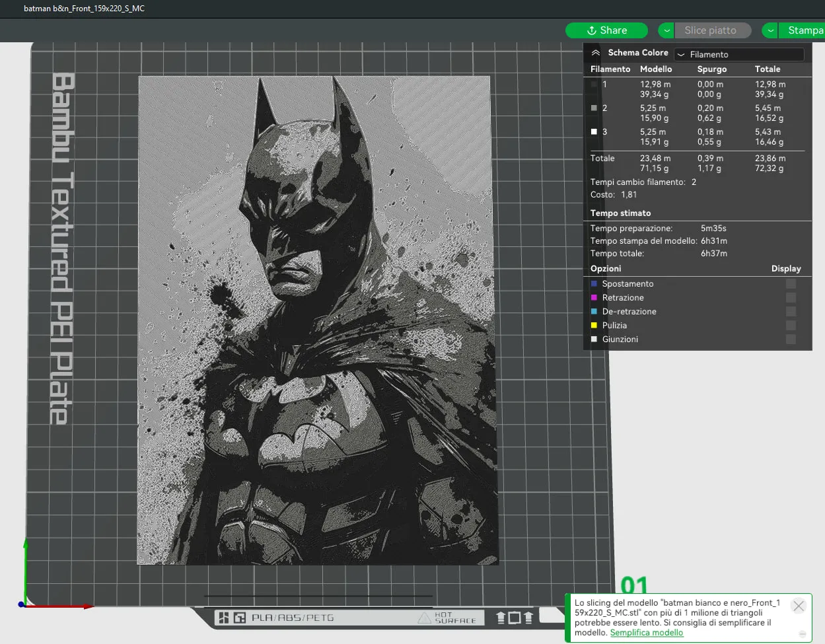Click the Semplifica modello link
825x644 pixels.
pyautogui.click(x=647, y=633)
